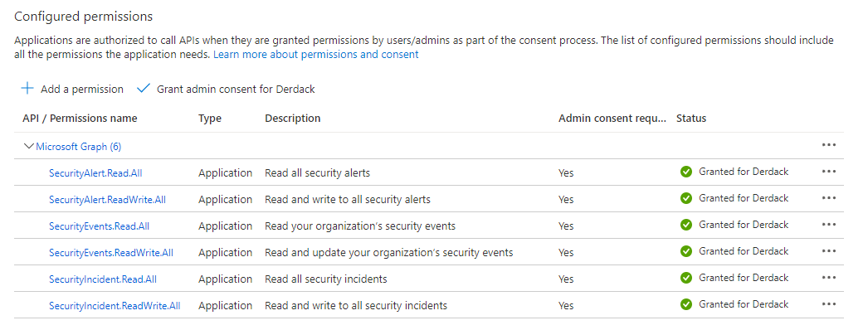Open more options for SecurityIncident.ReadWrite.All row
868x330 pixels.
829,304
